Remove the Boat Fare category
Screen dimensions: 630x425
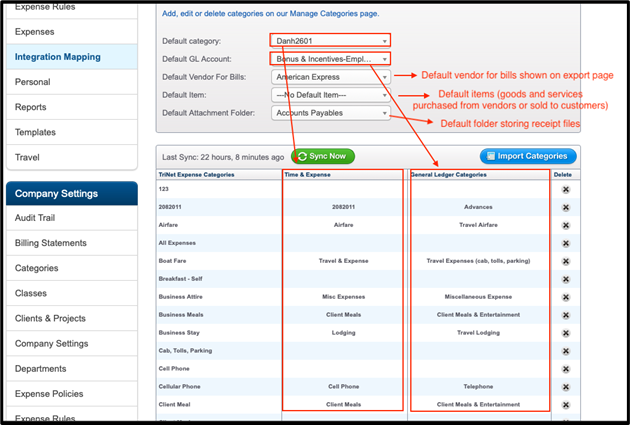click(x=565, y=262)
